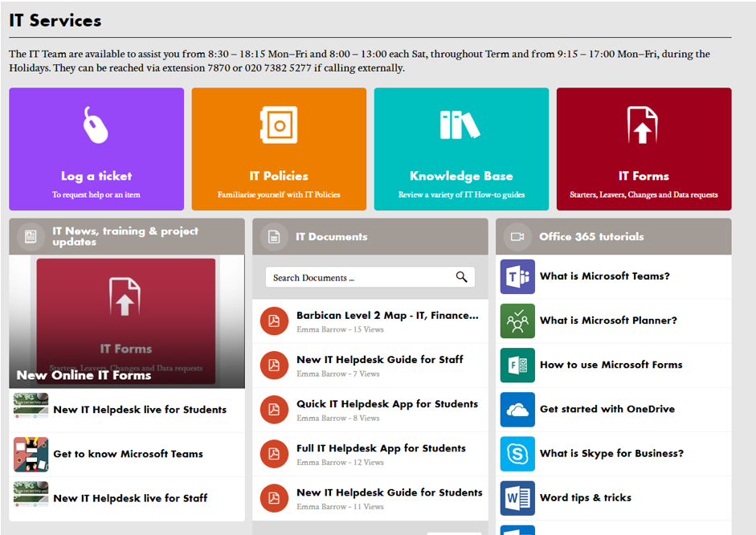Click PDF icon for New IT Helpdesk Guide for Staff

(274, 366)
